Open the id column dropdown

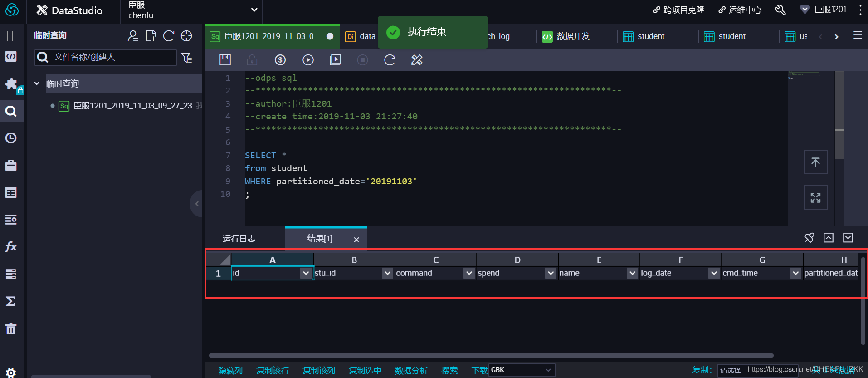pyautogui.click(x=306, y=273)
